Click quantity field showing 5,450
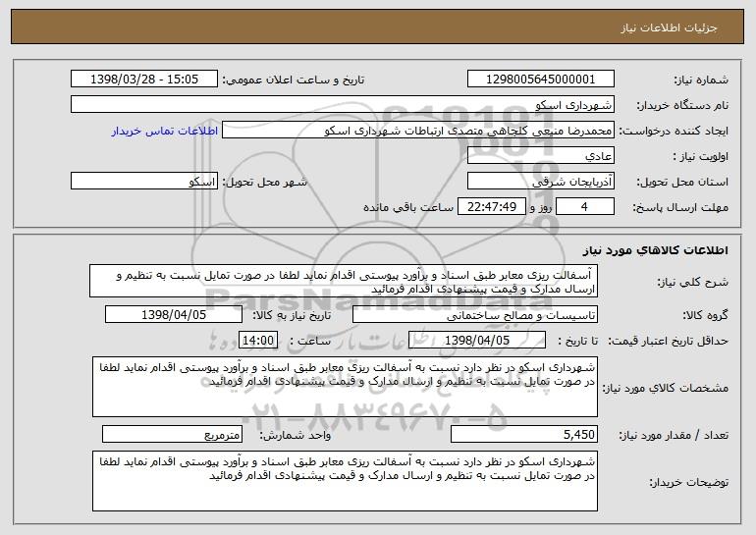 tap(524, 434)
